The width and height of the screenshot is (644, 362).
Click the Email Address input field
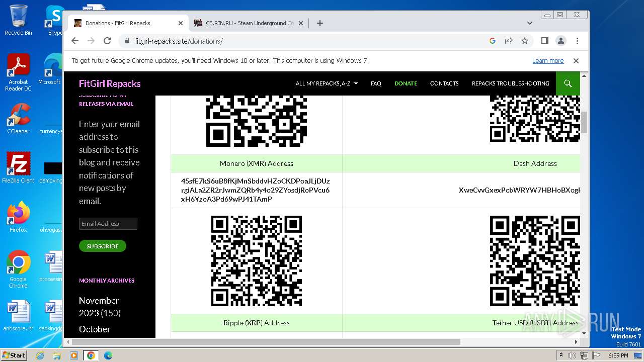(108, 224)
